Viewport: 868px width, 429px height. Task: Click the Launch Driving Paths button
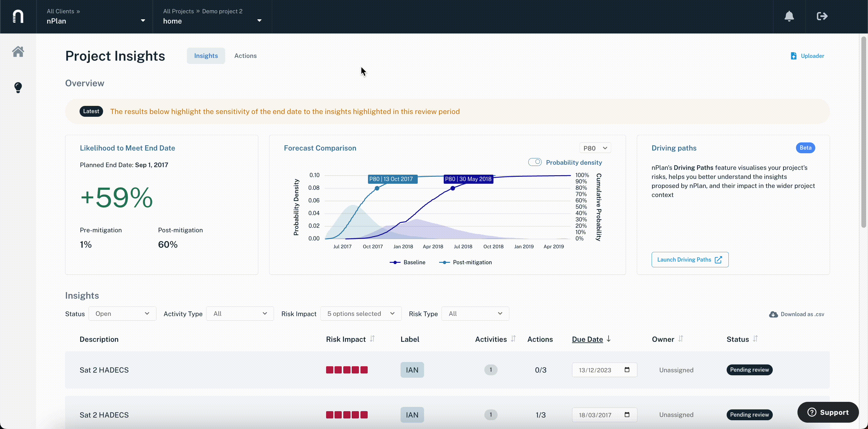(x=690, y=260)
